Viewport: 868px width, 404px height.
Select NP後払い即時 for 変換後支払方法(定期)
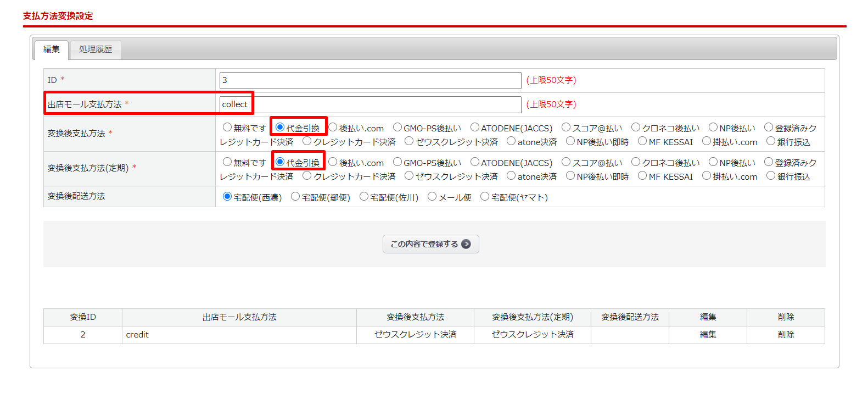(570, 176)
